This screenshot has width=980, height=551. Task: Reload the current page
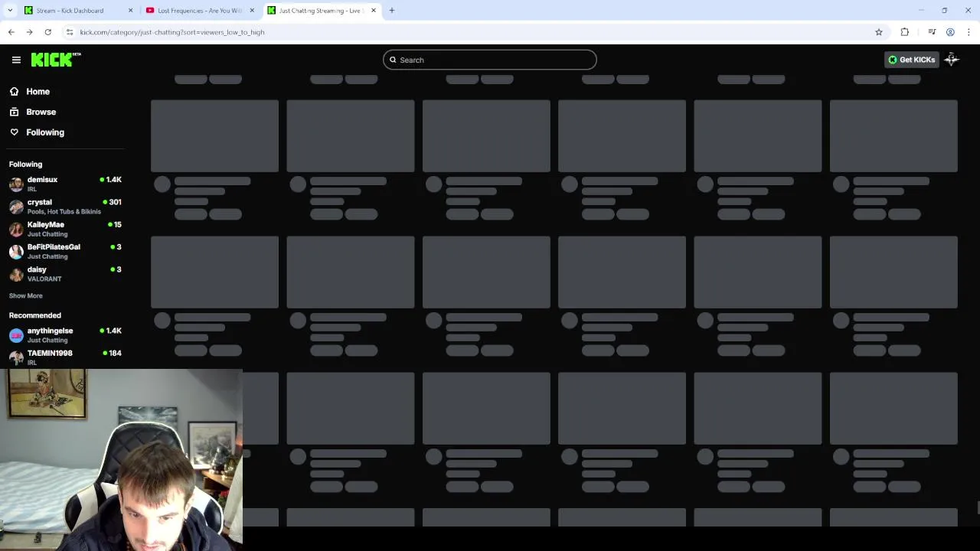point(47,32)
